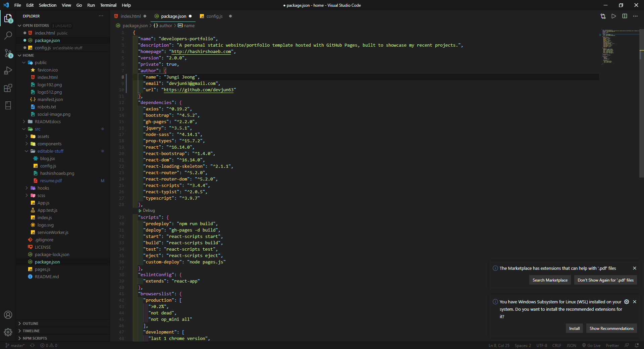This screenshot has height=349, width=644.
Task: Select config.js in Open Editors list
Action: click(63, 48)
